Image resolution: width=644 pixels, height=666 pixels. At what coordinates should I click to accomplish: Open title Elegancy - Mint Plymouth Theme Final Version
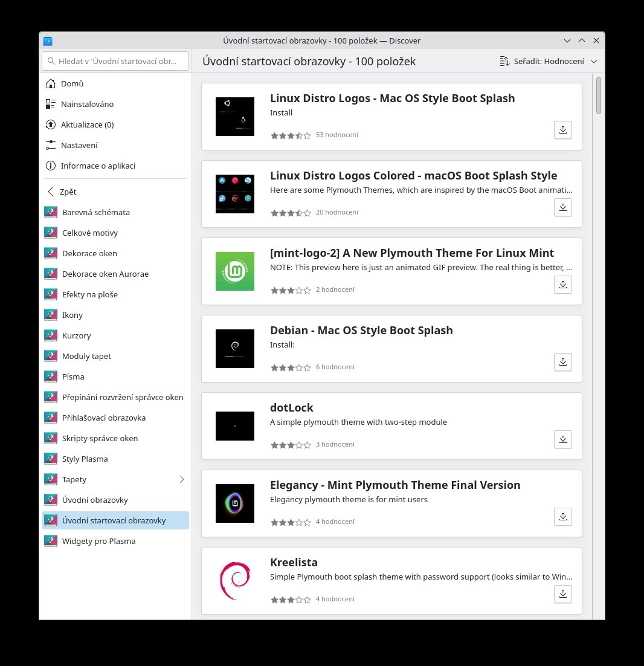[395, 485]
